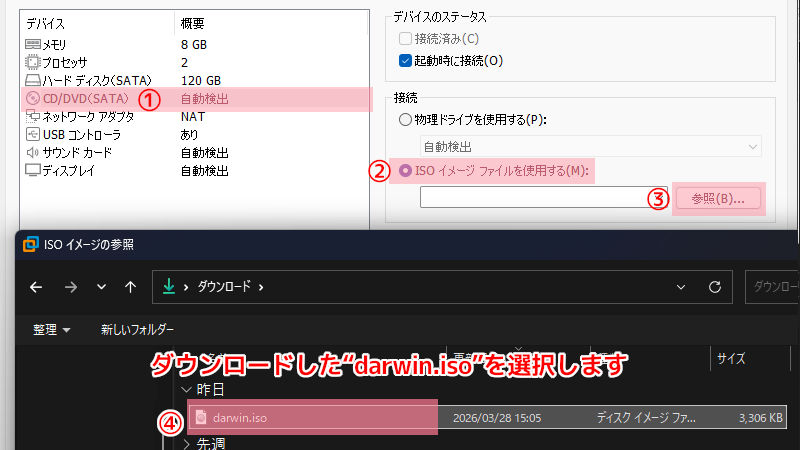Select the USB コントローラ device icon
The height and width of the screenshot is (450, 800).
32,134
